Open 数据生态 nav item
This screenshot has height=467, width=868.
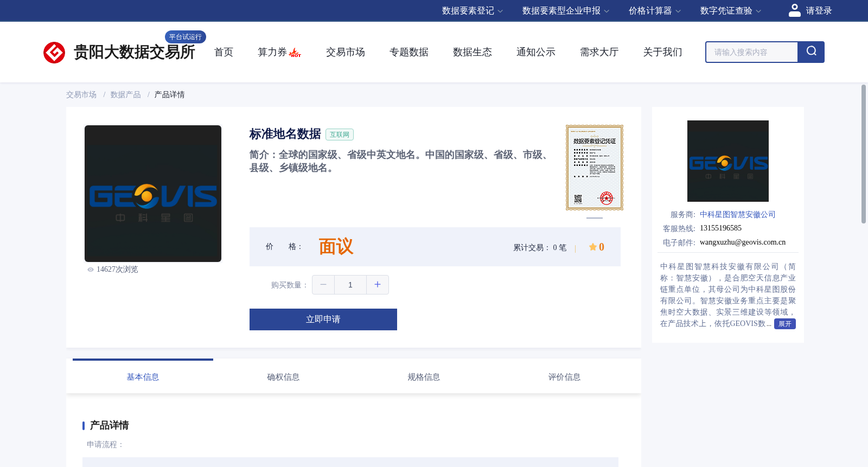473,52
